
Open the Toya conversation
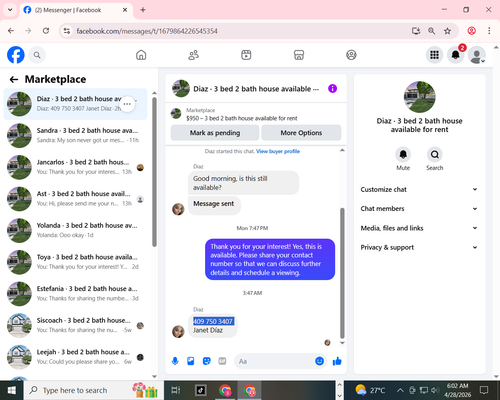[75, 262]
